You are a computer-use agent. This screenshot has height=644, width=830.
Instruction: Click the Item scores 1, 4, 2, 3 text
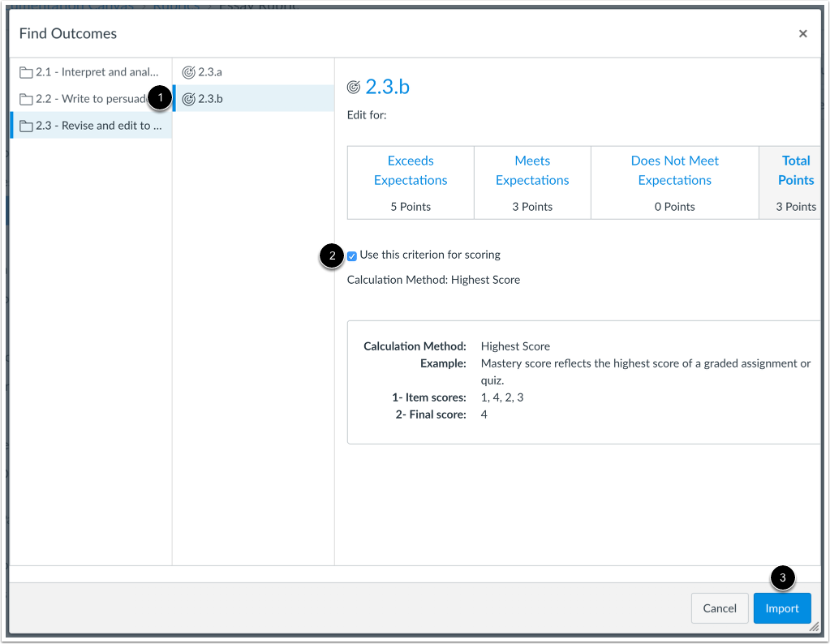502,397
